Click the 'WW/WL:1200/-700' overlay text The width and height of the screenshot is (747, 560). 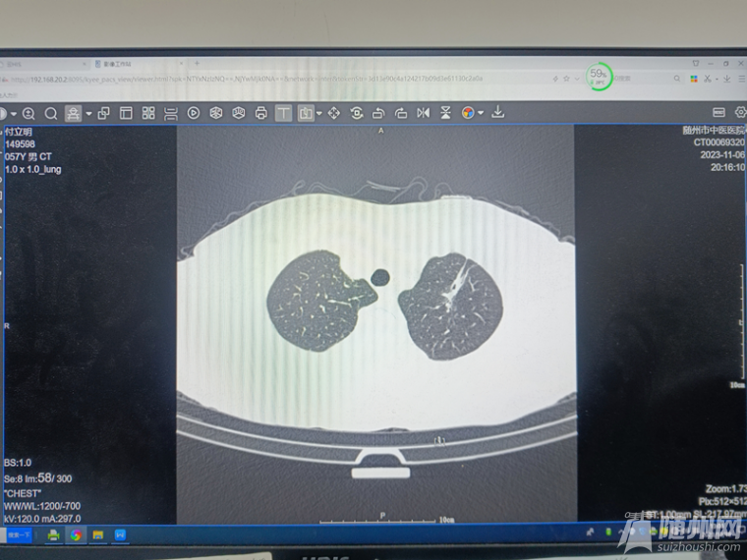(x=42, y=506)
